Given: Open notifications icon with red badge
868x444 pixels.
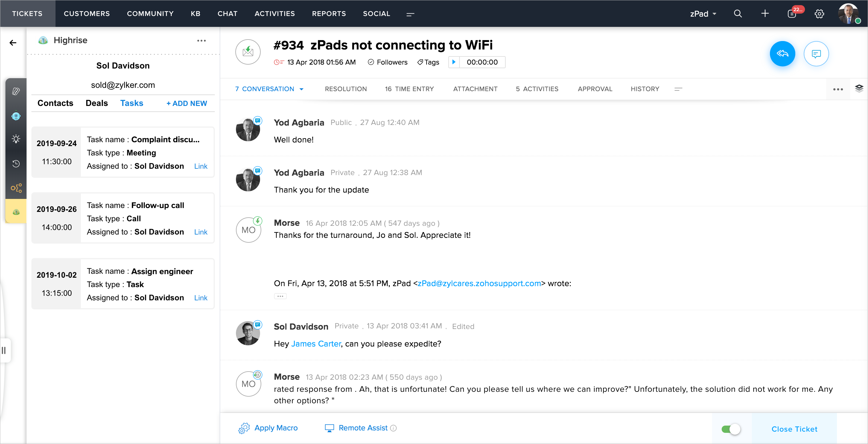Looking at the screenshot, I should pyautogui.click(x=792, y=14).
